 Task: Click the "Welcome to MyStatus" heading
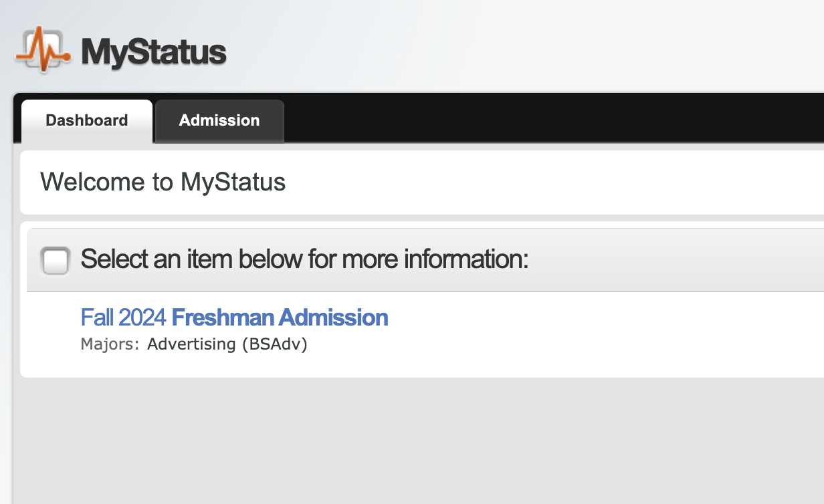[x=163, y=182]
